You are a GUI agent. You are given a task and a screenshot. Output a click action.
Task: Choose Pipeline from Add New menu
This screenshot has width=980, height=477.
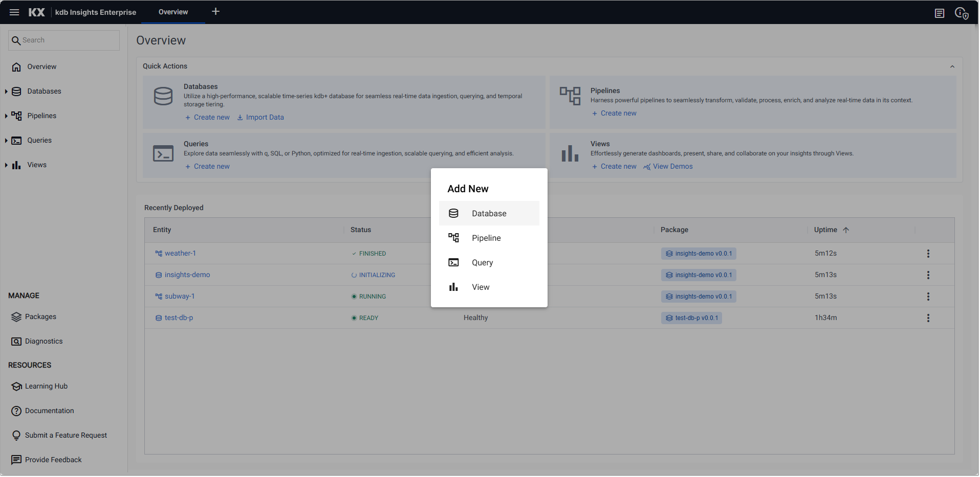[x=486, y=238]
